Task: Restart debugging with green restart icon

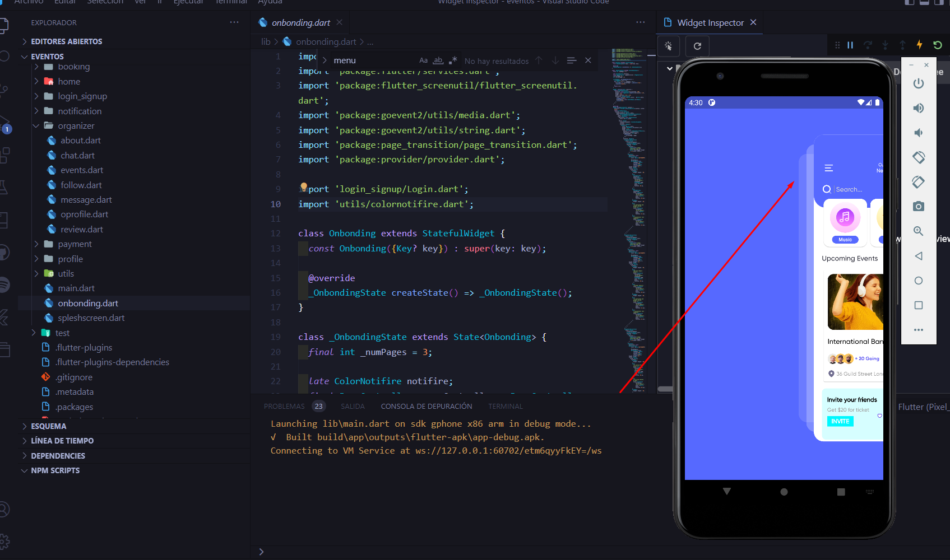Action: click(x=937, y=45)
